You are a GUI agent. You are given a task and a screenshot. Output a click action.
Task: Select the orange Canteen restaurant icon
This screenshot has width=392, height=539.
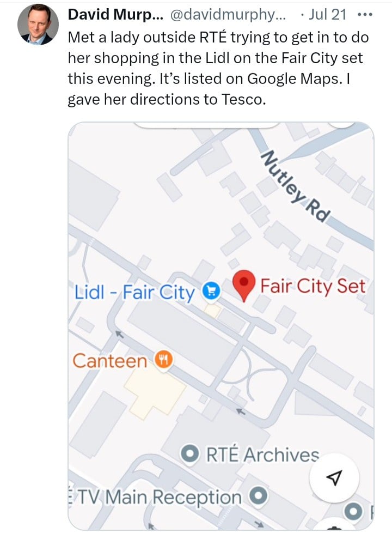tap(163, 360)
